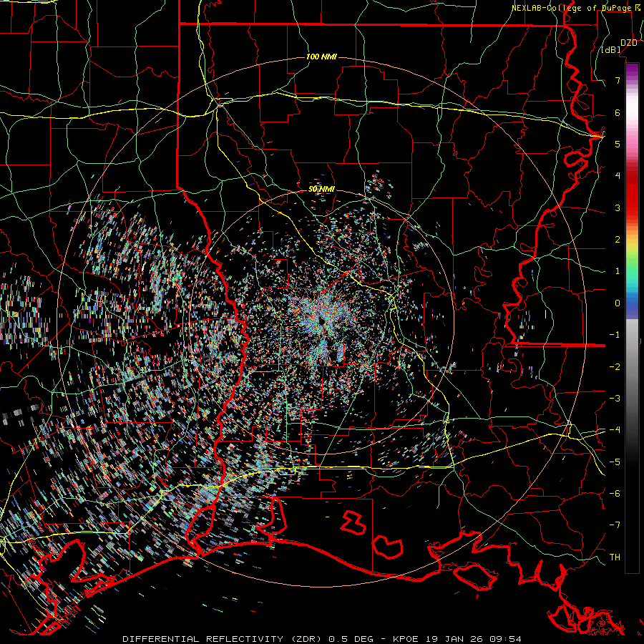Click the white-pink top of the color bar
This screenshot has height=644, width=644.
[x=632, y=111]
